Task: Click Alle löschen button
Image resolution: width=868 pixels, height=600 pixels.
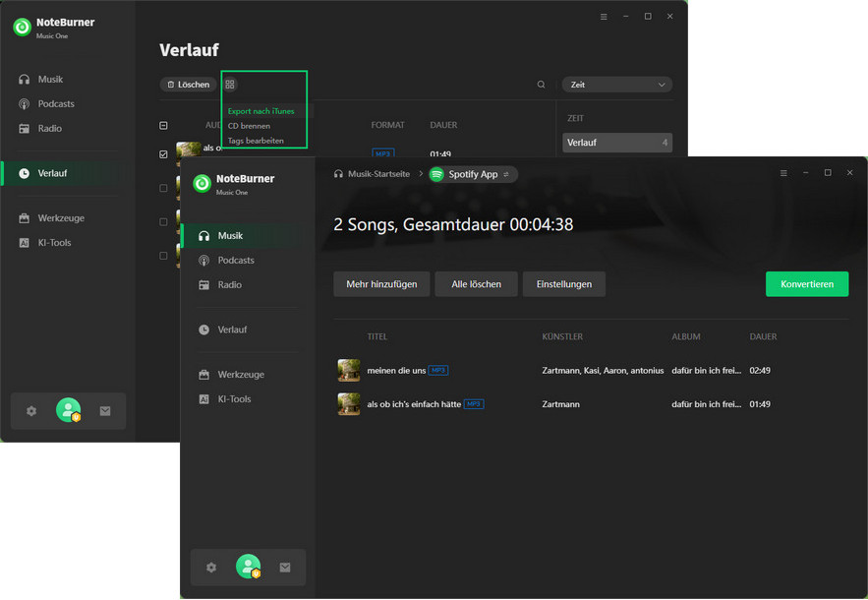Action: coord(476,283)
